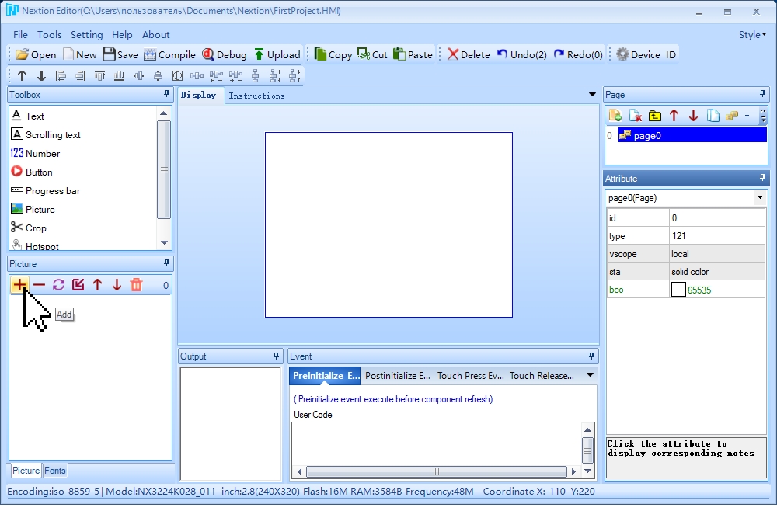This screenshot has height=532, width=777.
Task: Select Postinitialize Event tab
Action: coord(398,375)
